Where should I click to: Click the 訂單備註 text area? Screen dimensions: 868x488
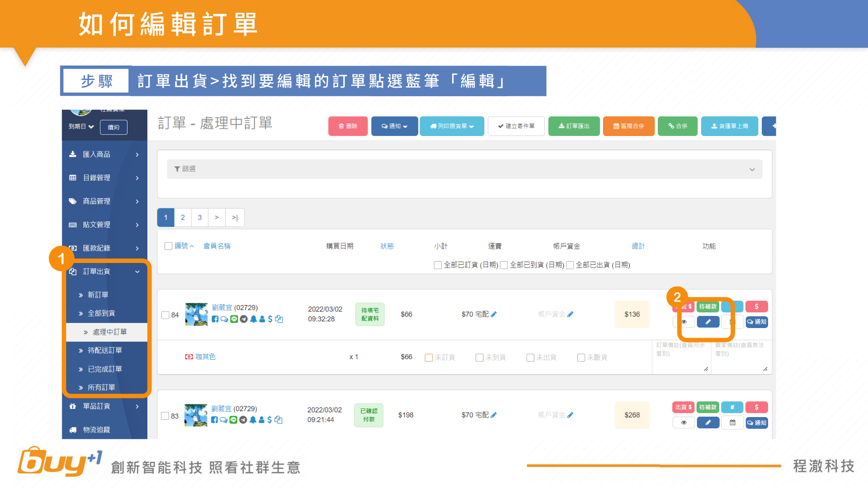pos(681,357)
